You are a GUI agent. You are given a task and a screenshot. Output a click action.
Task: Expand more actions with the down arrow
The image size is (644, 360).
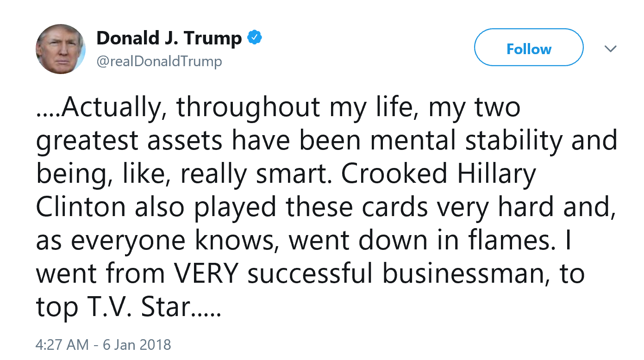pos(611,48)
